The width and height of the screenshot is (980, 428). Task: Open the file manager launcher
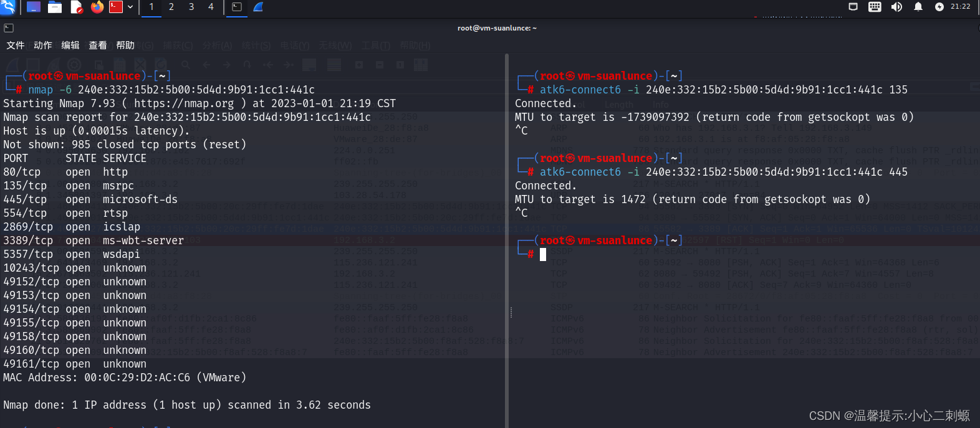click(x=55, y=7)
